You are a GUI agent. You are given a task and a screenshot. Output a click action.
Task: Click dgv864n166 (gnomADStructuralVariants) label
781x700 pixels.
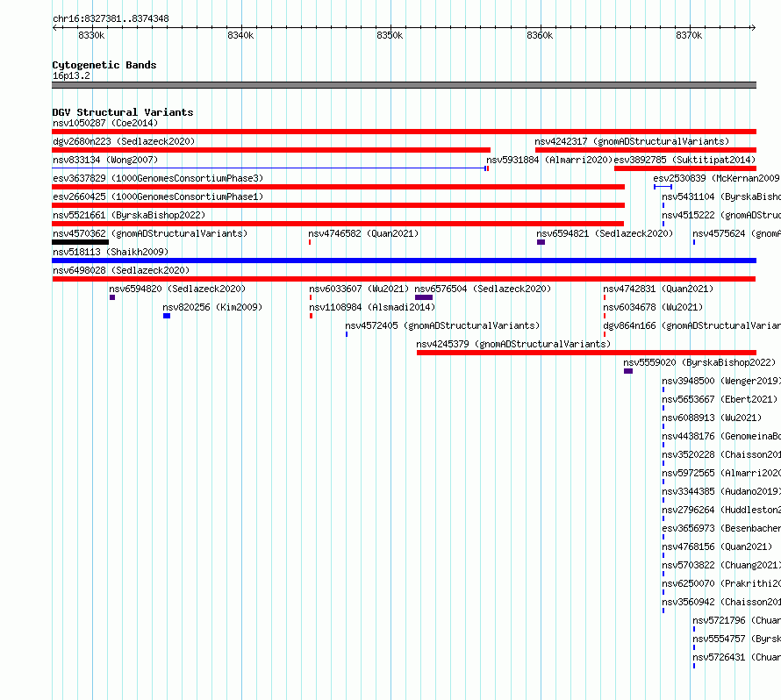(691, 325)
